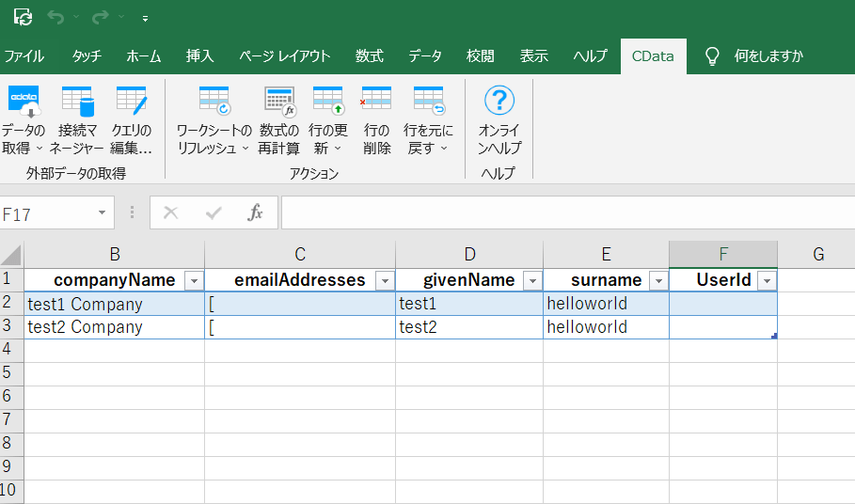Switch to the ホーム ribbon tab
Viewport: 855px width, 504px height.
click(144, 55)
